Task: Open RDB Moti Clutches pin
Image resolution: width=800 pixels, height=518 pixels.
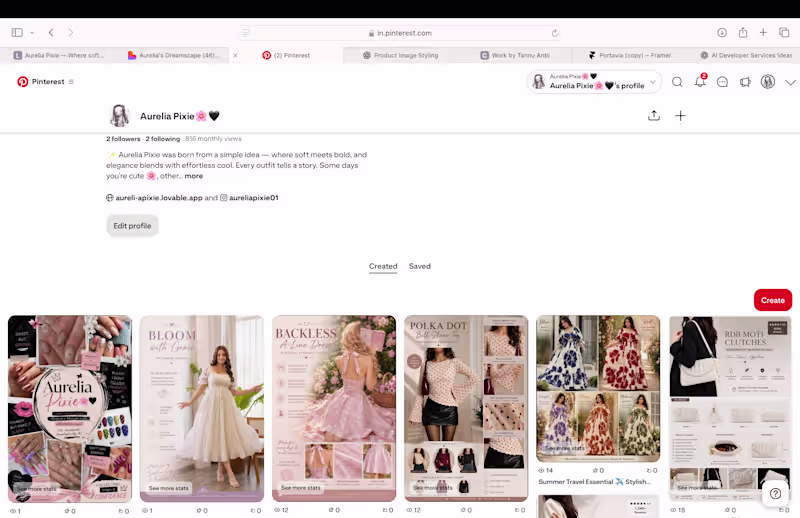Action: pyautogui.click(x=730, y=409)
